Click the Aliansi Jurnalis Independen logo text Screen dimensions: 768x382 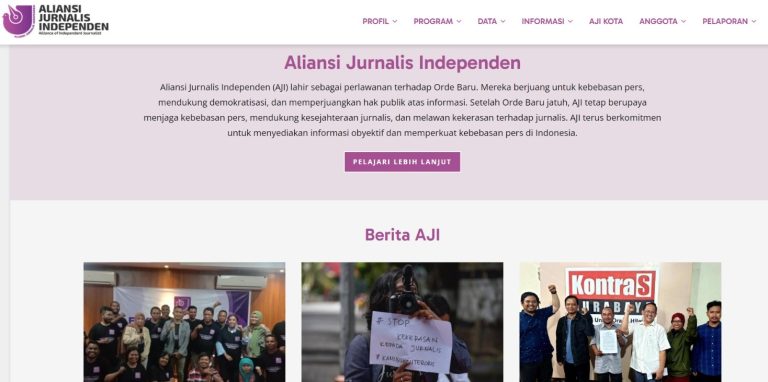(73, 20)
